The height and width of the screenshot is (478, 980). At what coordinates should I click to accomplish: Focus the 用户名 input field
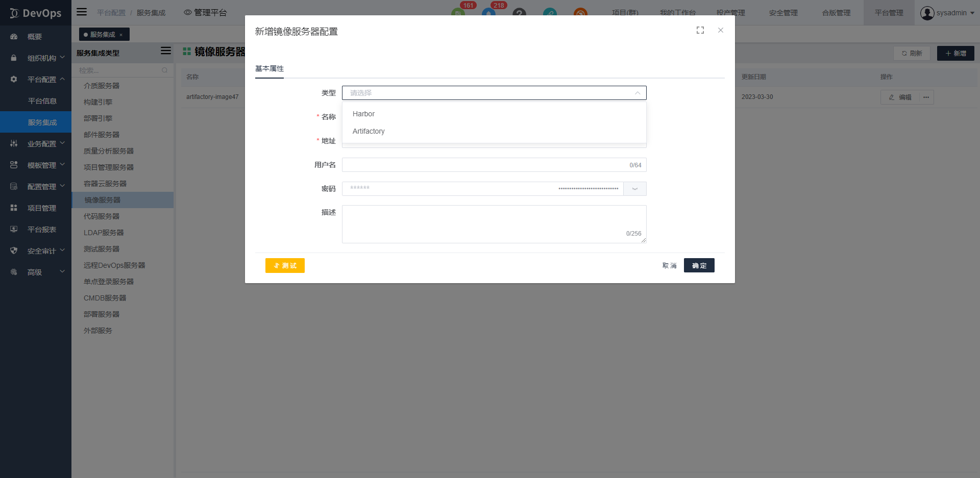coord(494,165)
